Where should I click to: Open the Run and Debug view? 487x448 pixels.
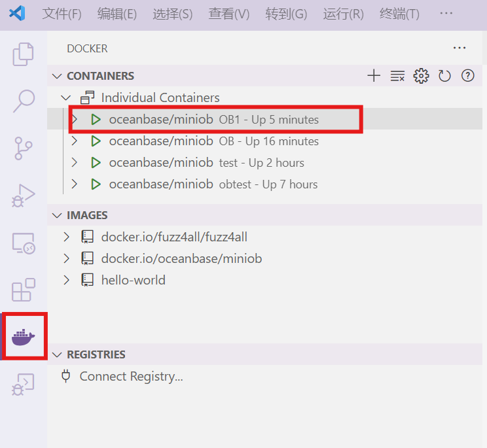coord(24,196)
